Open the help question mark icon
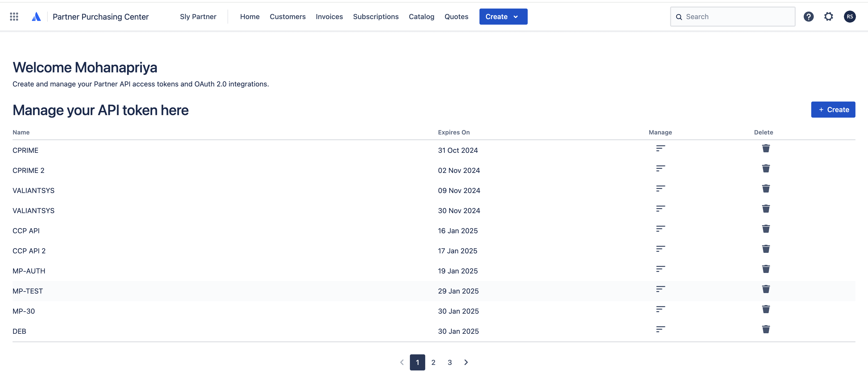 coord(808,17)
